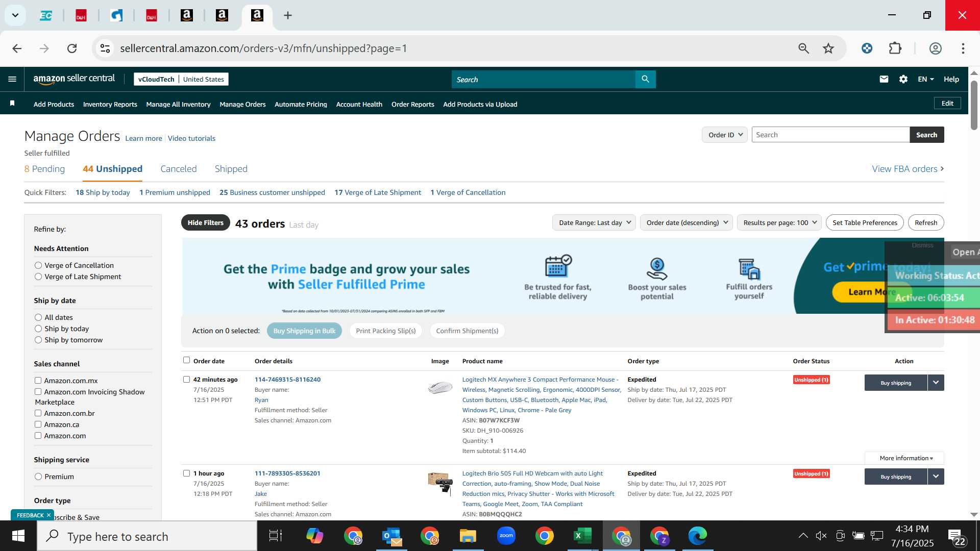Open Microsoft Edge from the taskbar
Viewport: 980px width, 551px height.
coord(697,536)
